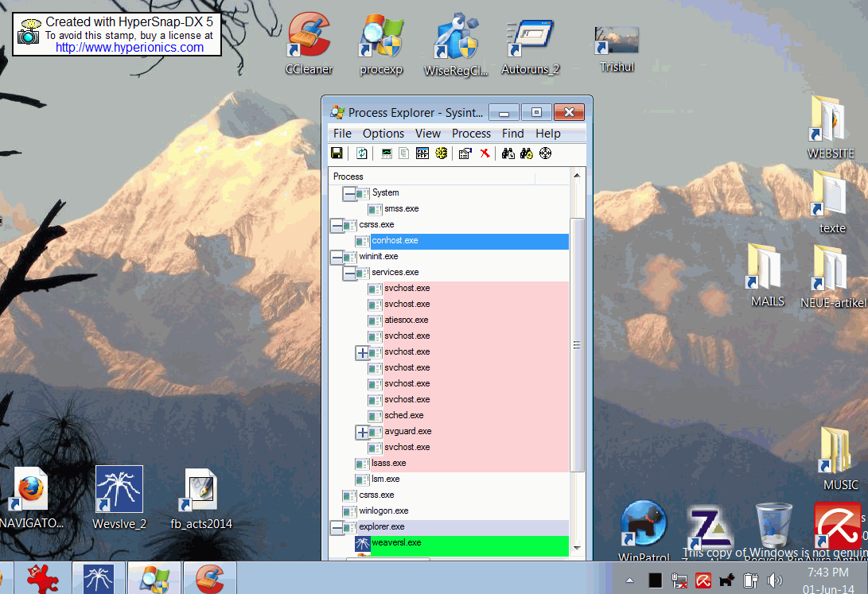Collapse the explorer.exe tree node
868x594 pixels.
(x=337, y=528)
